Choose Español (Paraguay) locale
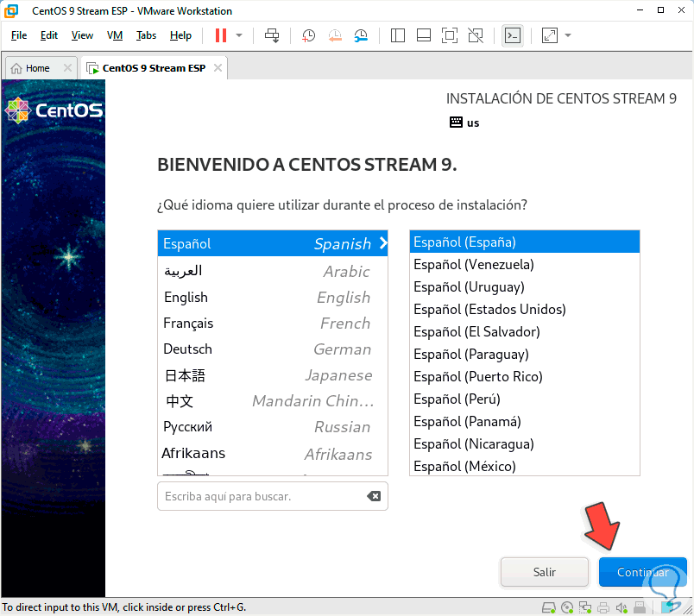 [525, 354]
